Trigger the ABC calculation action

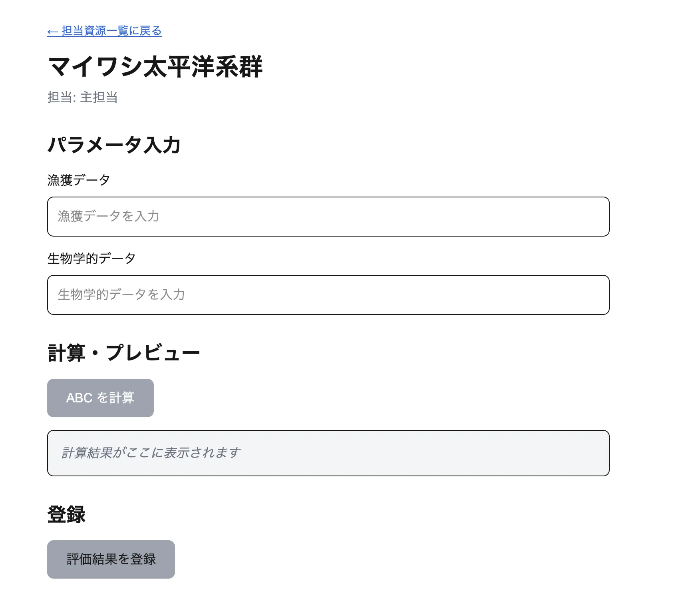100,398
